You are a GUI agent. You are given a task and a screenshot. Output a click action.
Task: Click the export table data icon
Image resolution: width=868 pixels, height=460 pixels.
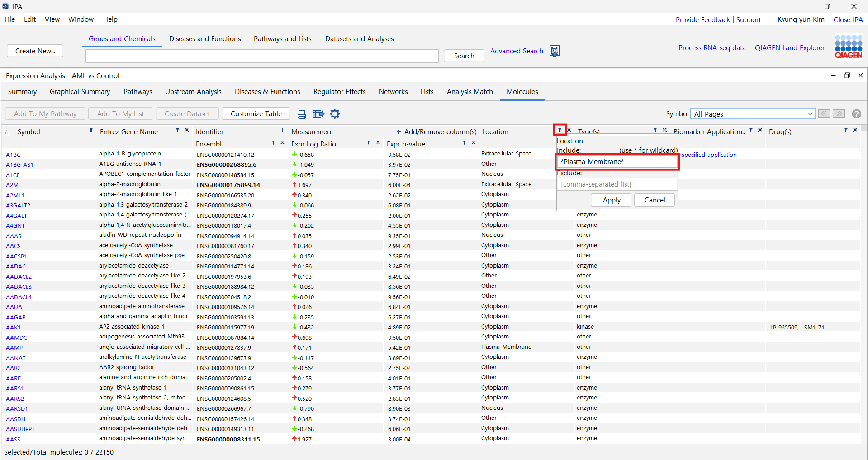pyautogui.click(x=318, y=114)
